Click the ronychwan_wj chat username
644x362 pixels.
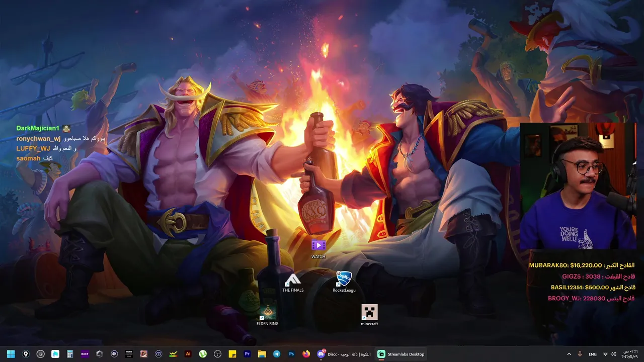38,138
